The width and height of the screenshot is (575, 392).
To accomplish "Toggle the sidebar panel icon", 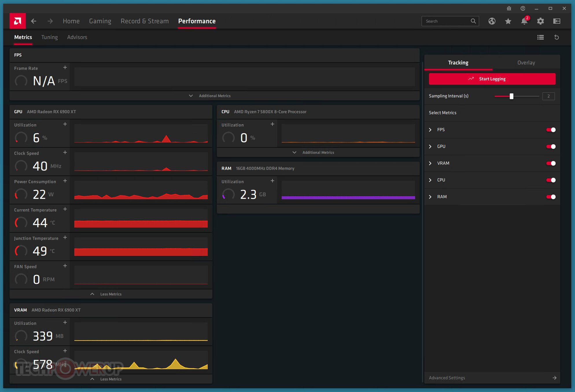I will tap(557, 21).
